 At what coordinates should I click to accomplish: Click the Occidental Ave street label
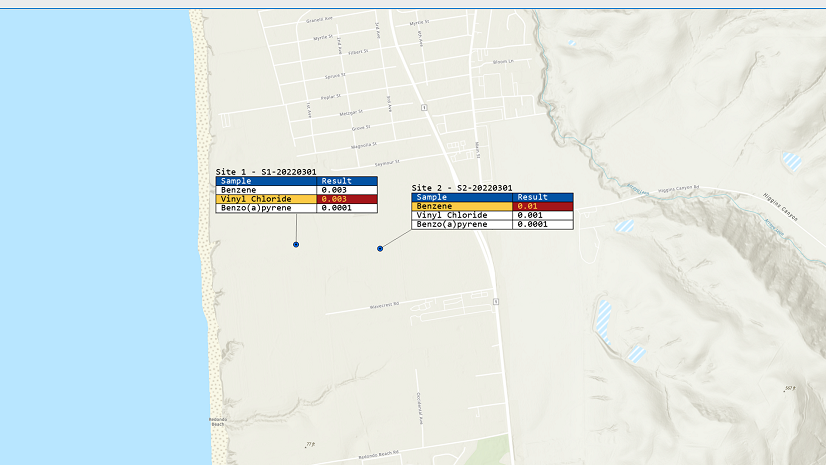coord(419,408)
